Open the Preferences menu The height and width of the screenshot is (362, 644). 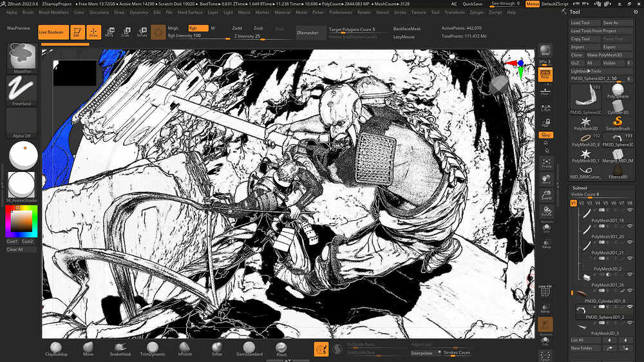pyautogui.click(x=341, y=12)
